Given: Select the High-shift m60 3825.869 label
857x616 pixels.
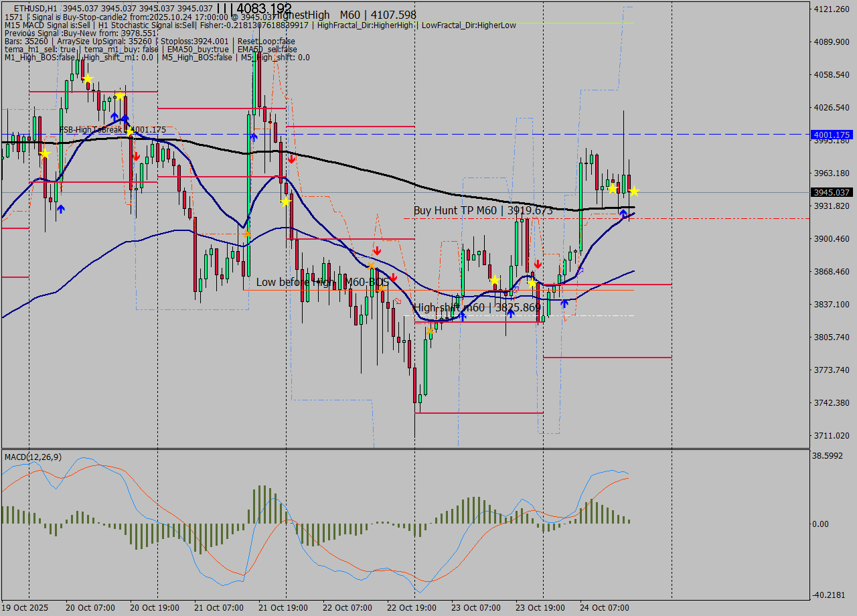Looking at the screenshot, I should click(477, 307).
